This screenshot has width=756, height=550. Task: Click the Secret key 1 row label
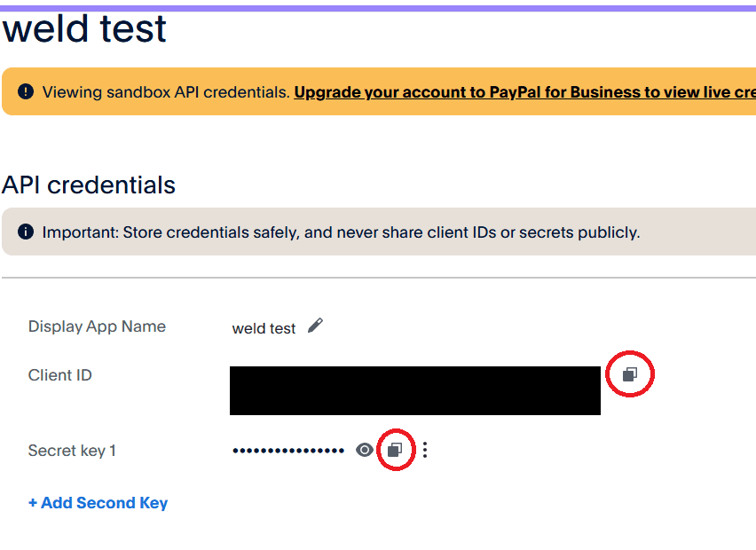(x=72, y=450)
